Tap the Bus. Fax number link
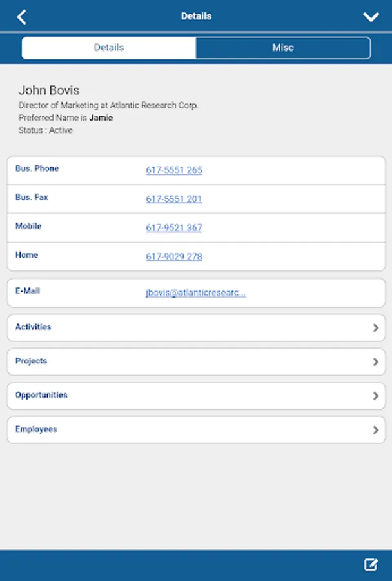Screen dimensions: 392x581 (174, 199)
